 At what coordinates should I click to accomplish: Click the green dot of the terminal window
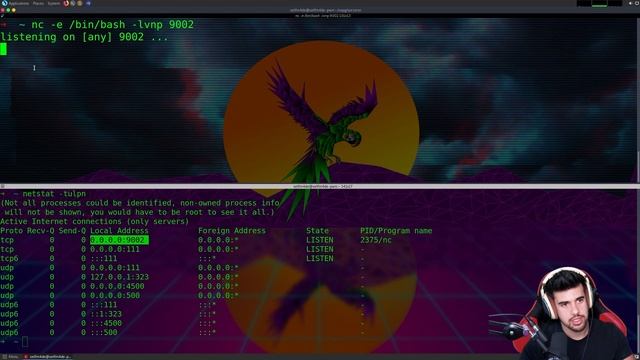click(x=8, y=10)
